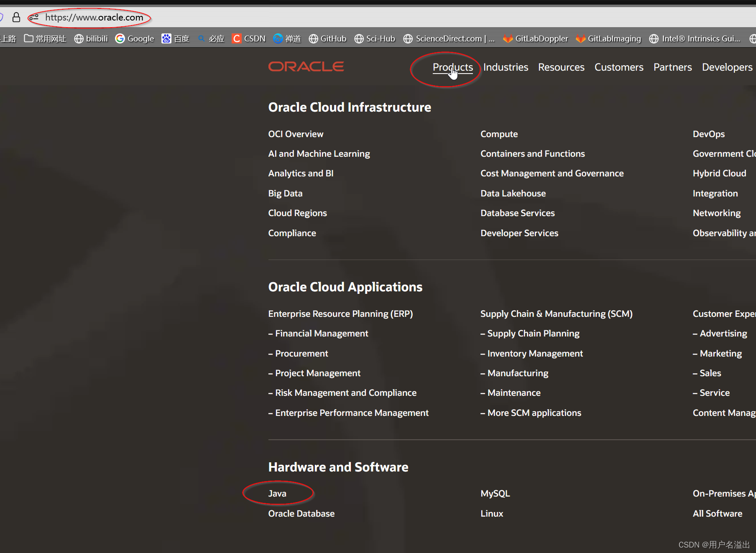Open the GitHub bookmark

point(327,38)
